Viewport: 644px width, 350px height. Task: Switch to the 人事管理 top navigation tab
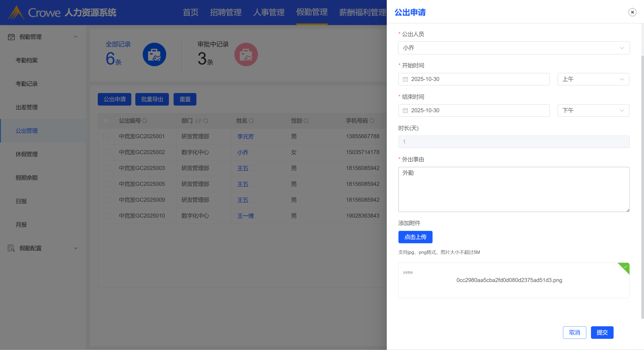click(x=269, y=12)
